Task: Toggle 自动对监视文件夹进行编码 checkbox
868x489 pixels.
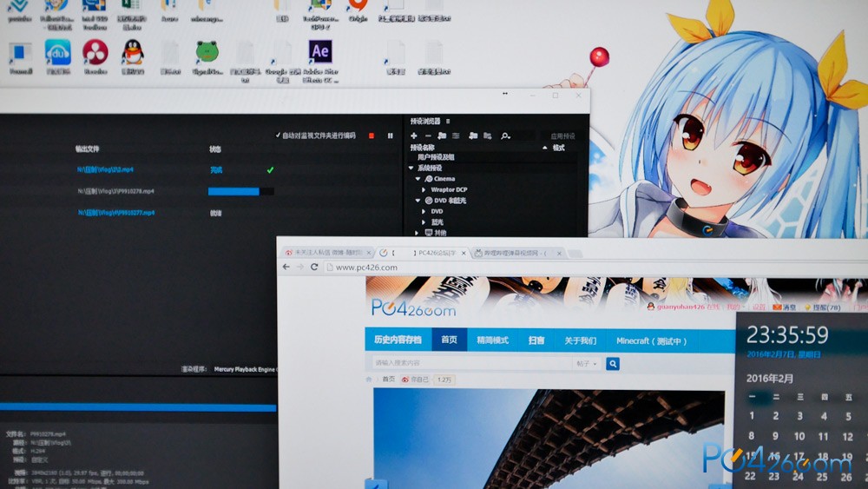Action: [x=278, y=135]
